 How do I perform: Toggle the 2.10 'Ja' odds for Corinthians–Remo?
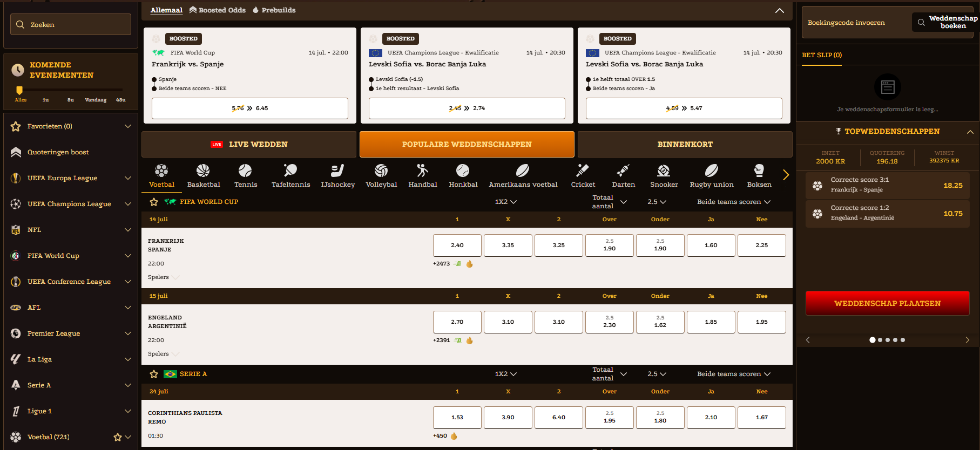coord(711,418)
